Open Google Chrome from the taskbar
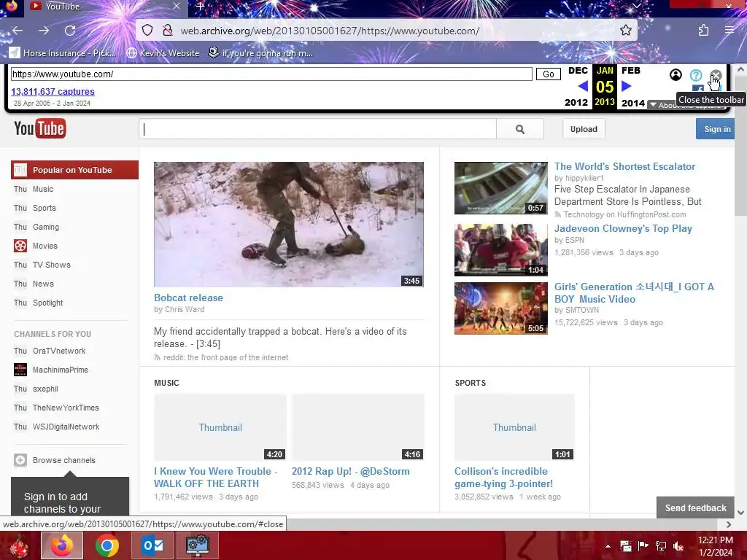The image size is (747, 560). 107,545
